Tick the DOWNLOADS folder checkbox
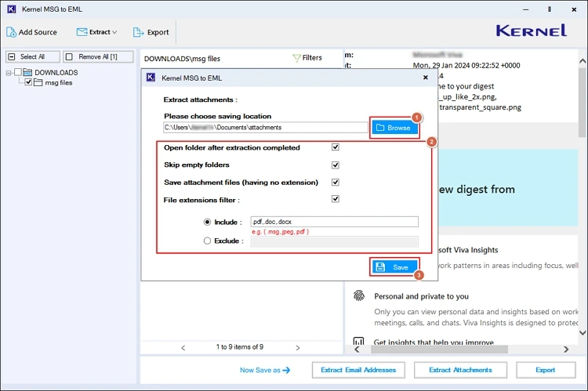Image resolution: width=588 pixels, height=391 pixels. pyautogui.click(x=18, y=73)
